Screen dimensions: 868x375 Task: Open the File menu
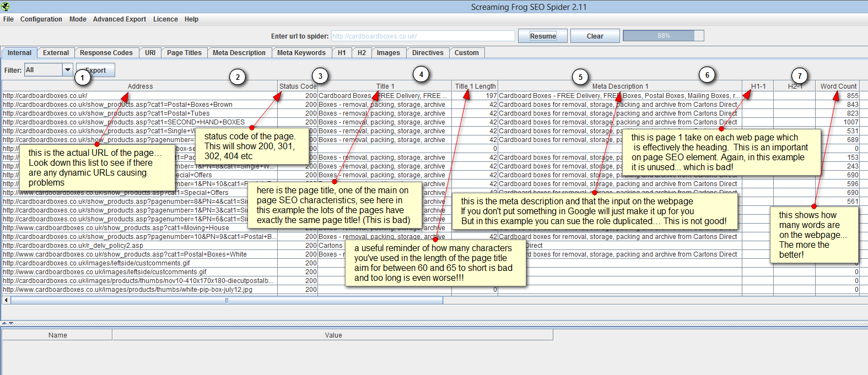point(8,19)
